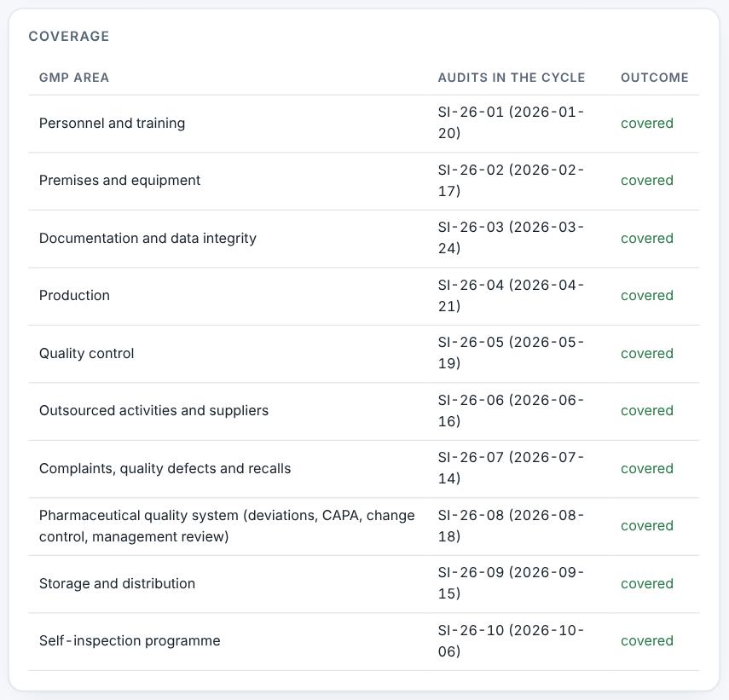Select Pharmaceutical quality system area text

pos(227,526)
